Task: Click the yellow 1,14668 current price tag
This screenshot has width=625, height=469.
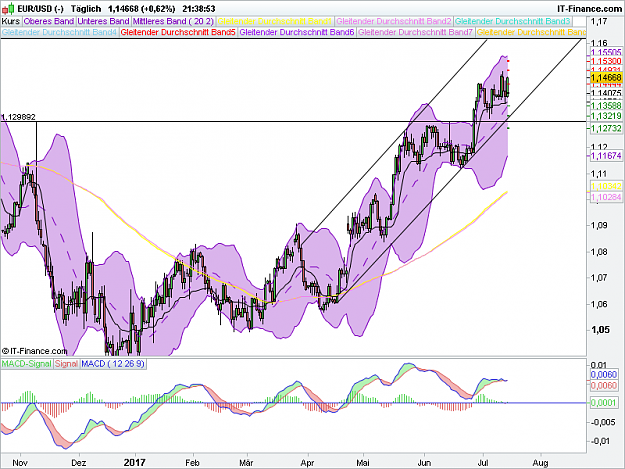Action: coord(606,78)
